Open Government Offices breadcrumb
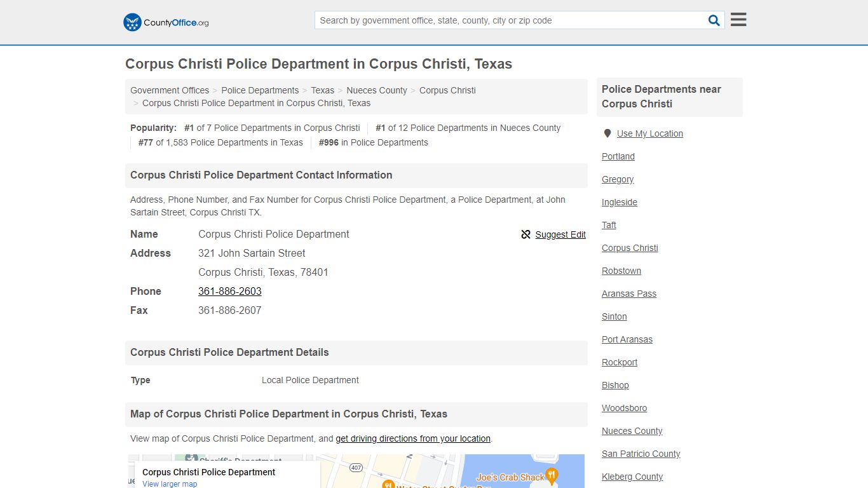868x488 pixels. (x=170, y=90)
